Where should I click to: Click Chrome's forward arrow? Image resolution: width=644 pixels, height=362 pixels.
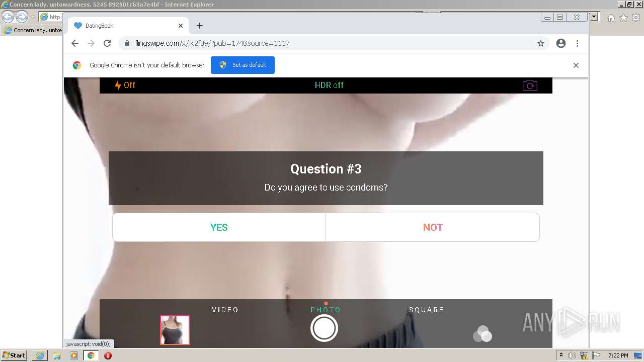91,43
